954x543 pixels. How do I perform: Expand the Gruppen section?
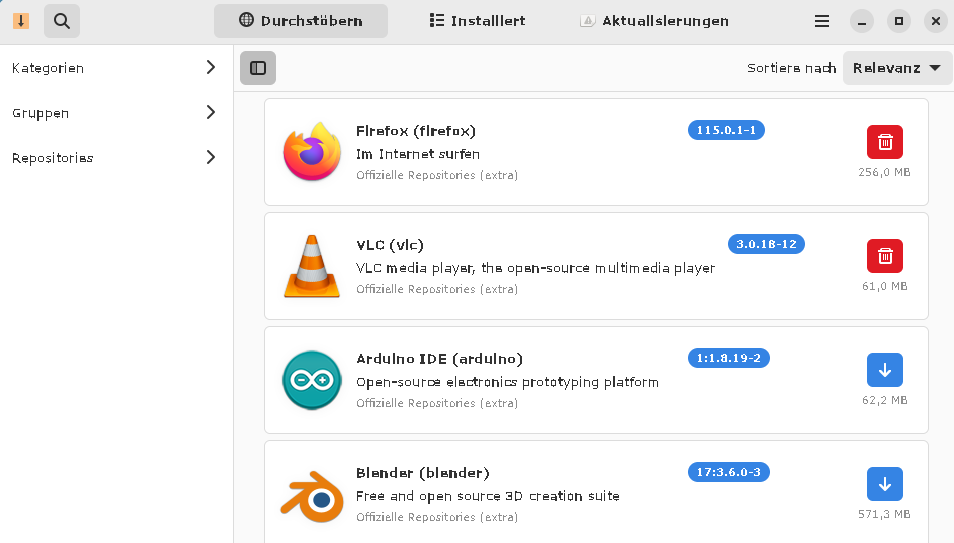point(116,113)
